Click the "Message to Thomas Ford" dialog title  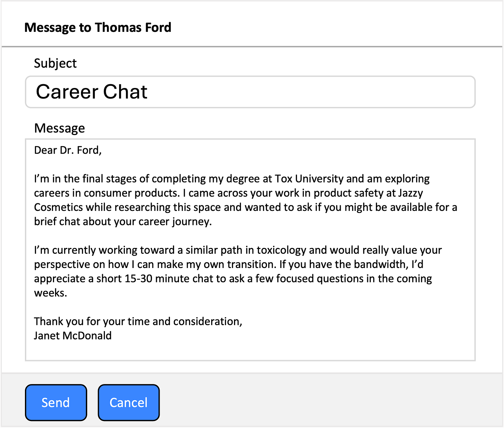point(98,27)
